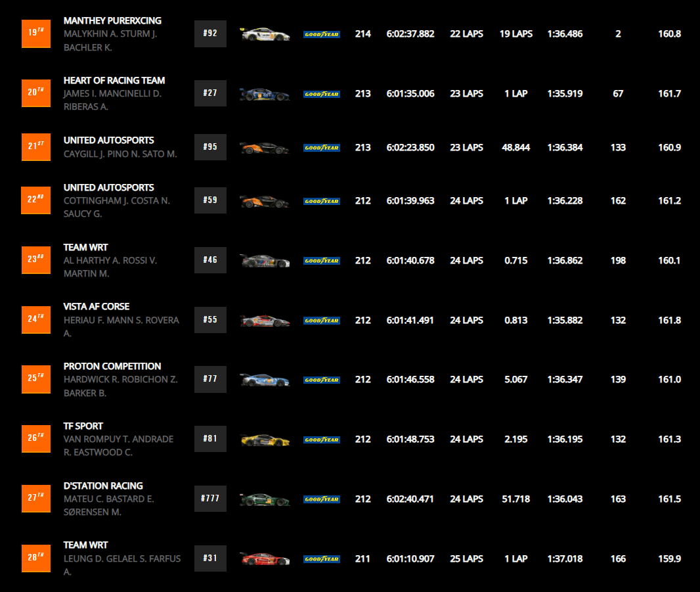Select the #27 car number box
The height and width of the screenshot is (592, 700).
210,93
